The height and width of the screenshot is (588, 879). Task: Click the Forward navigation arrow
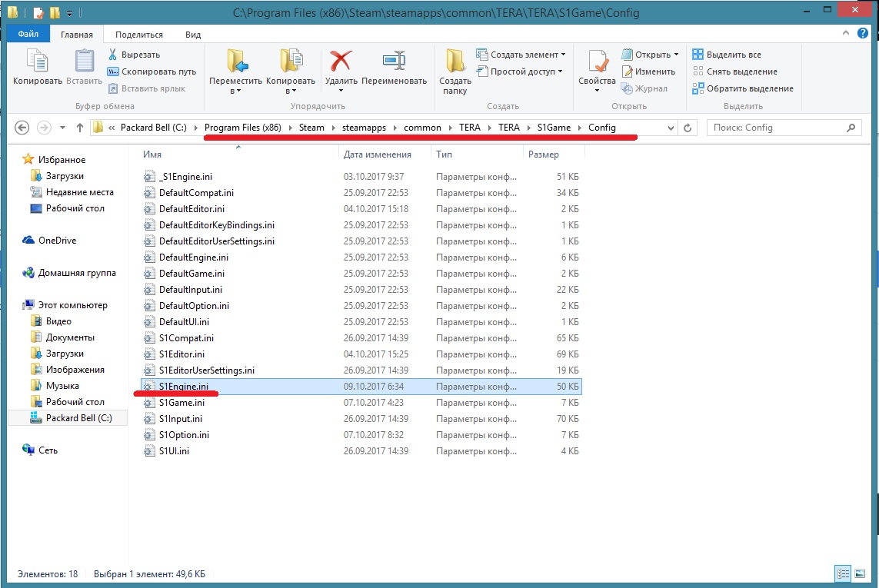click(44, 128)
